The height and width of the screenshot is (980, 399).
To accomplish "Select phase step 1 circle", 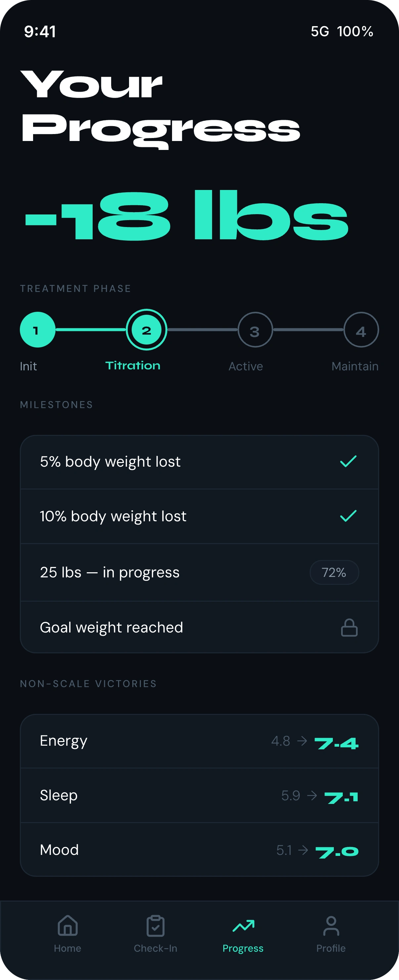I will [x=37, y=329].
